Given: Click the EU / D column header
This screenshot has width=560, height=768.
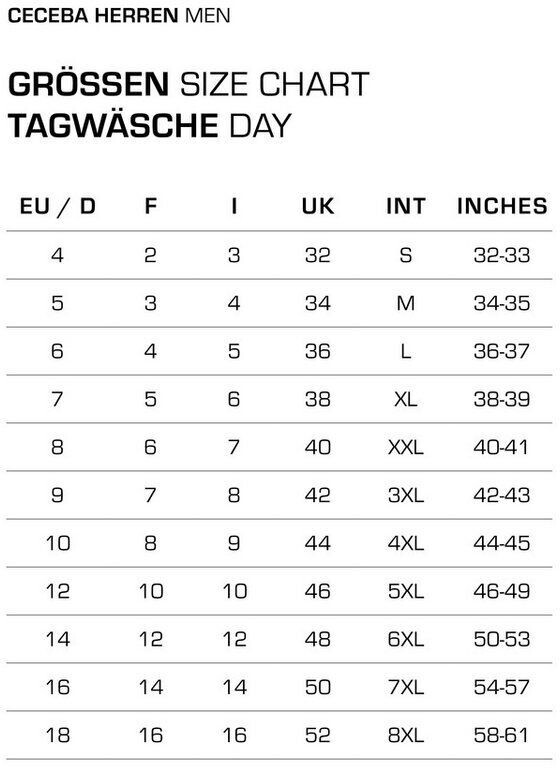Looking at the screenshot, I should coord(58,207).
